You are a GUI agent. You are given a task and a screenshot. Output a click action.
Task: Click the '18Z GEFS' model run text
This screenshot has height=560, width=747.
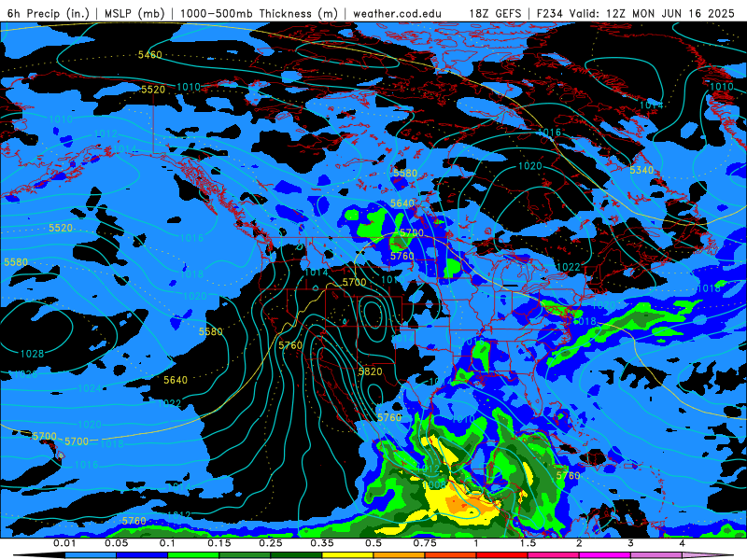495,13
